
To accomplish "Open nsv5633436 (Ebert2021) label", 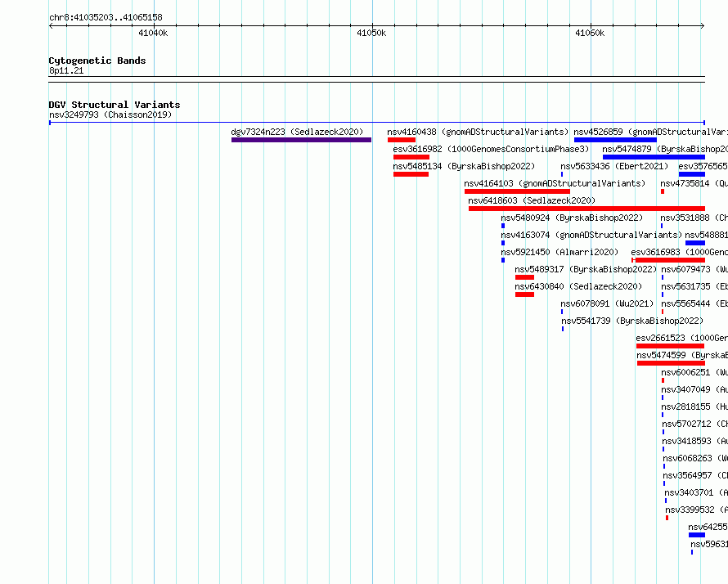I will point(614,166).
